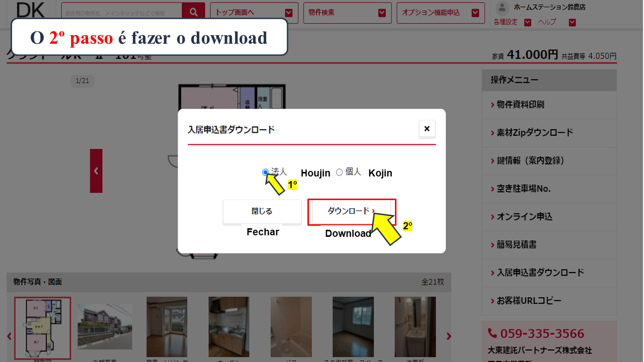Close the 入居申込書ダウンロード dialog with X

[x=427, y=129]
